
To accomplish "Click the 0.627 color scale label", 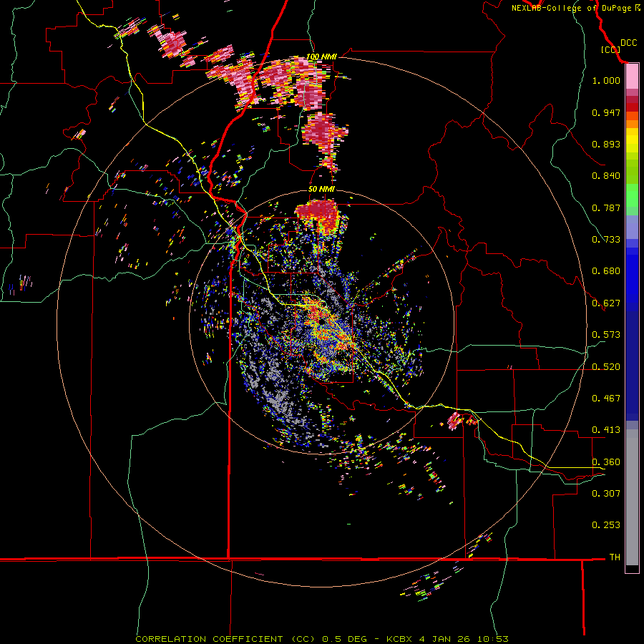I will click(x=606, y=303).
